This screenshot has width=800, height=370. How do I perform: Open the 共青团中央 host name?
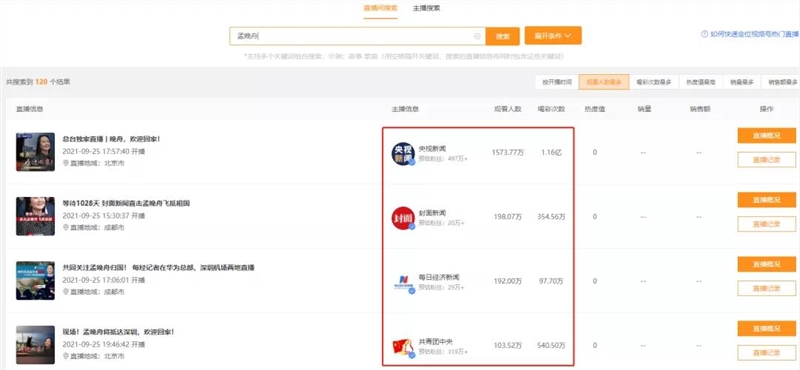436,341
